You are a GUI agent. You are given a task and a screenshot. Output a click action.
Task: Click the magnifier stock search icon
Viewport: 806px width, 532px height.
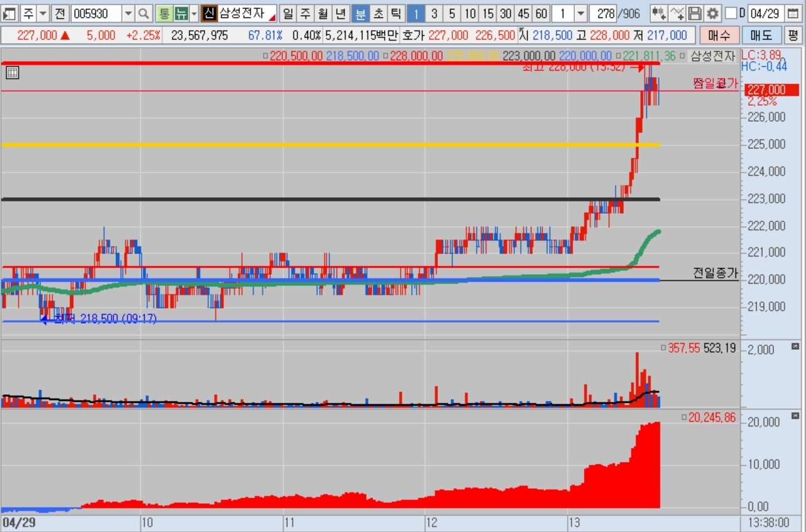(143, 13)
